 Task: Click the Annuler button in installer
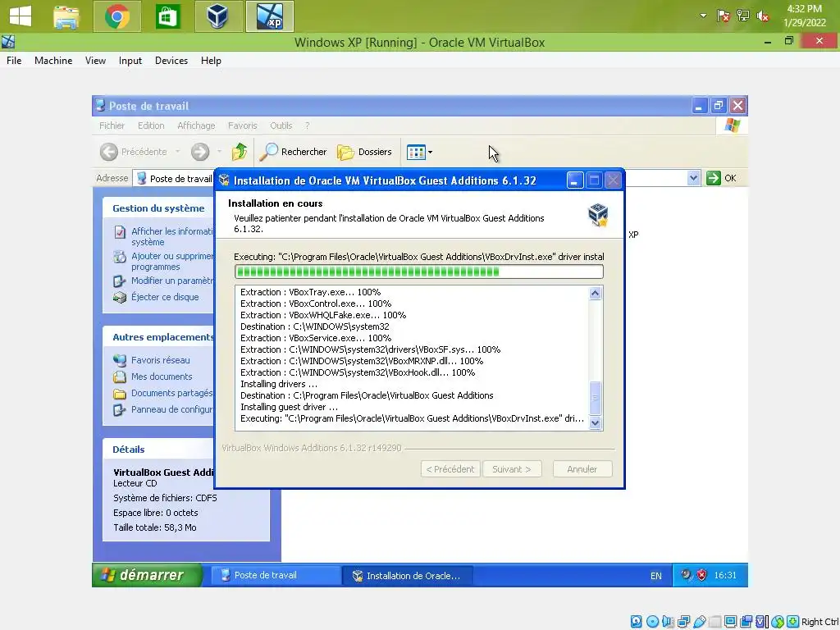pyautogui.click(x=582, y=468)
